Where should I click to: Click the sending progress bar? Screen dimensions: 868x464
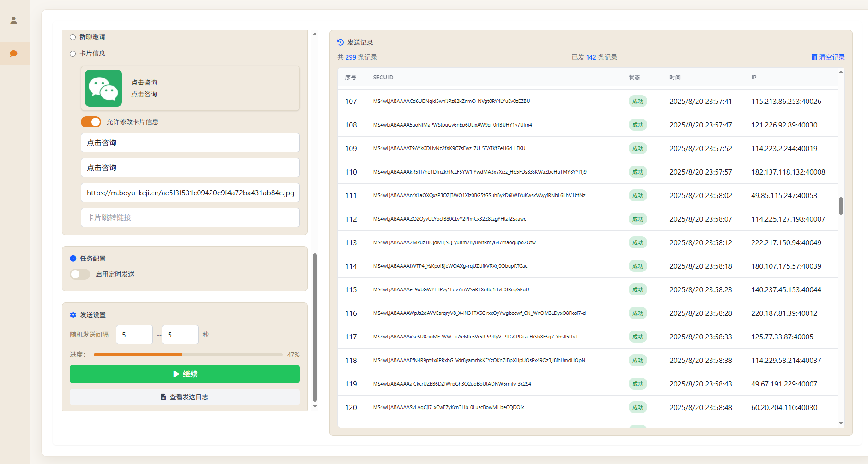click(x=188, y=355)
